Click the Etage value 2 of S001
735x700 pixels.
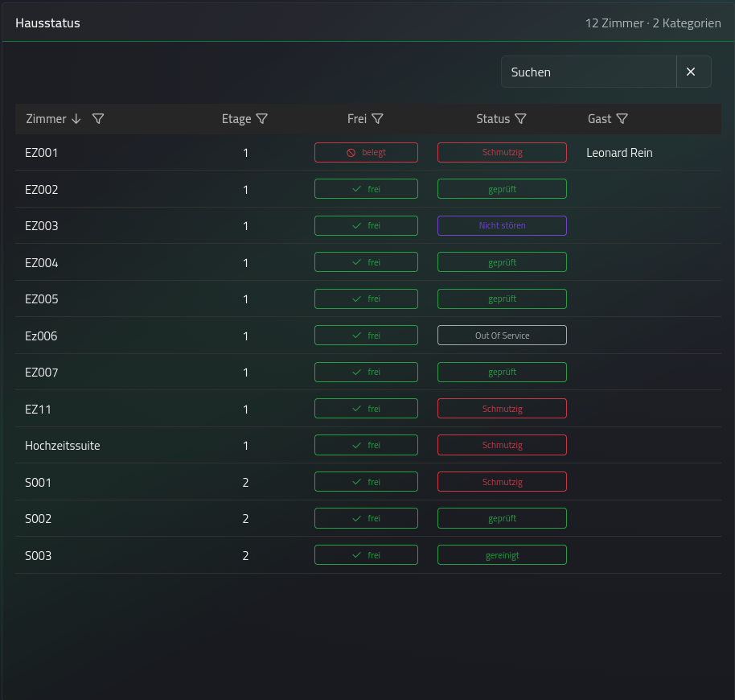click(245, 483)
